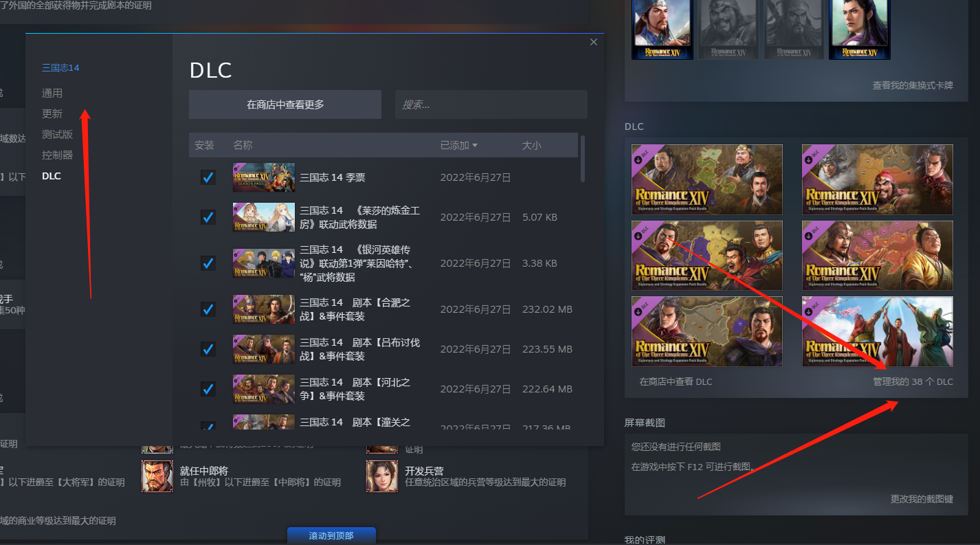Click the DLC list scrollbar
This screenshot has height=545, width=980.
click(583, 159)
